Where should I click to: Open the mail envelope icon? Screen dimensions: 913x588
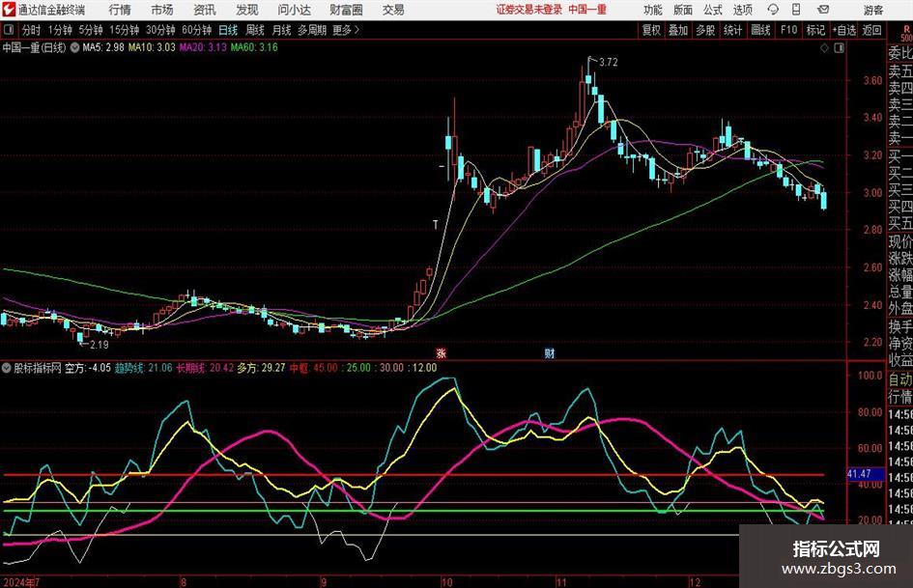tap(823, 10)
